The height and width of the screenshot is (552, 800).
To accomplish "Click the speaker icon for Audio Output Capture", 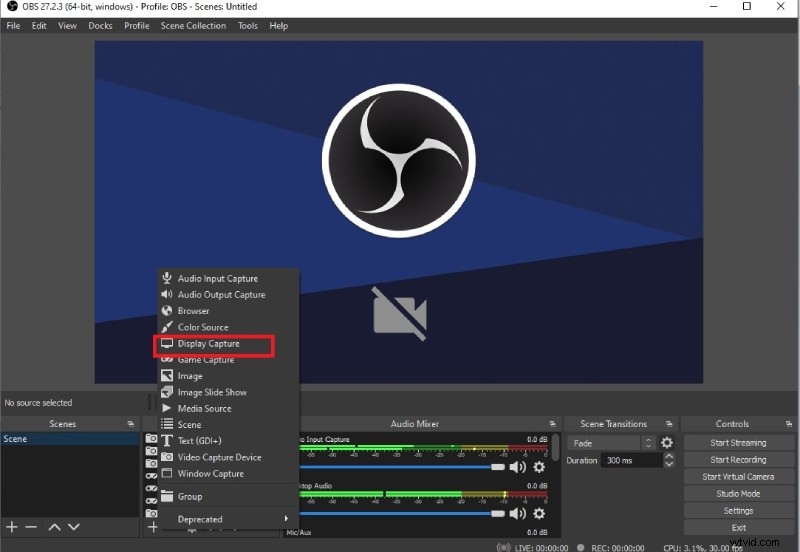I will coord(167,294).
